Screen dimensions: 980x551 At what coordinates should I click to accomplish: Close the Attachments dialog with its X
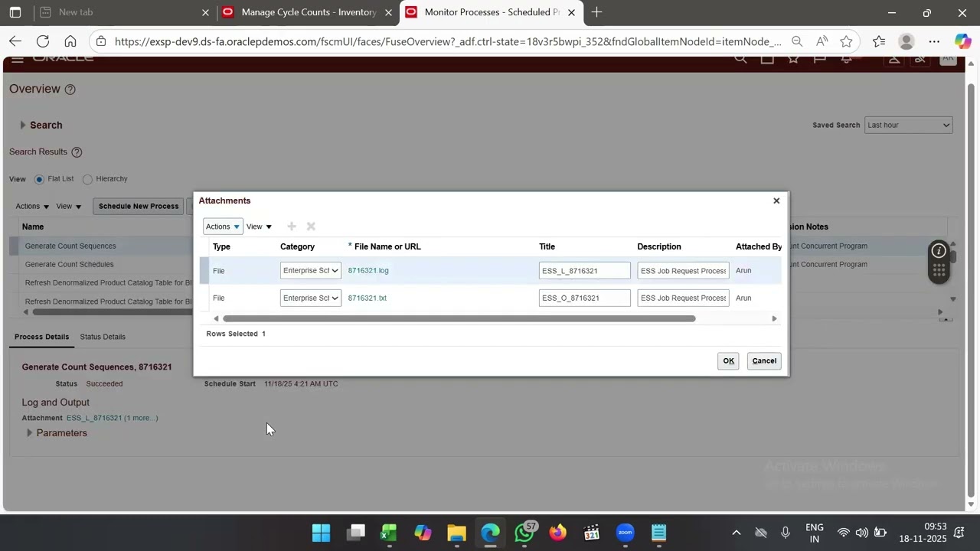(776, 201)
